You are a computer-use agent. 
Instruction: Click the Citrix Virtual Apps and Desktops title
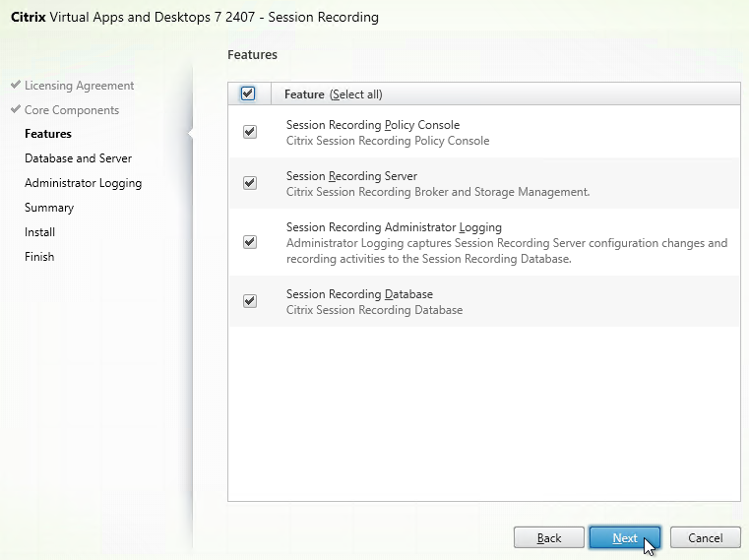pyautogui.click(x=195, y=17)
